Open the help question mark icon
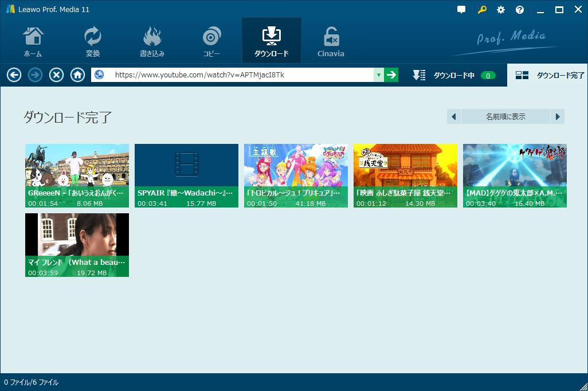 [520, 10]
